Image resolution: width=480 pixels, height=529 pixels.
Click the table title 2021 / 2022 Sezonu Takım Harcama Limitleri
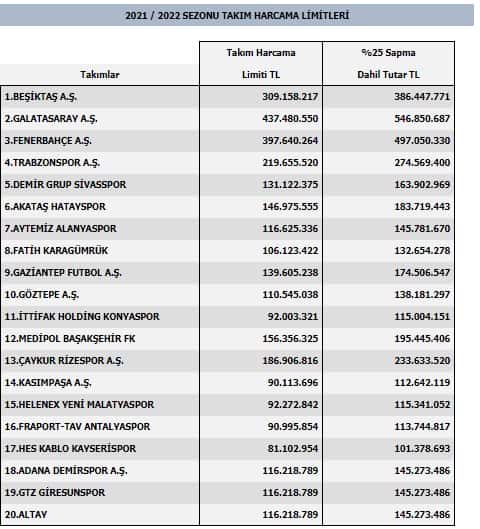(237, 16)
